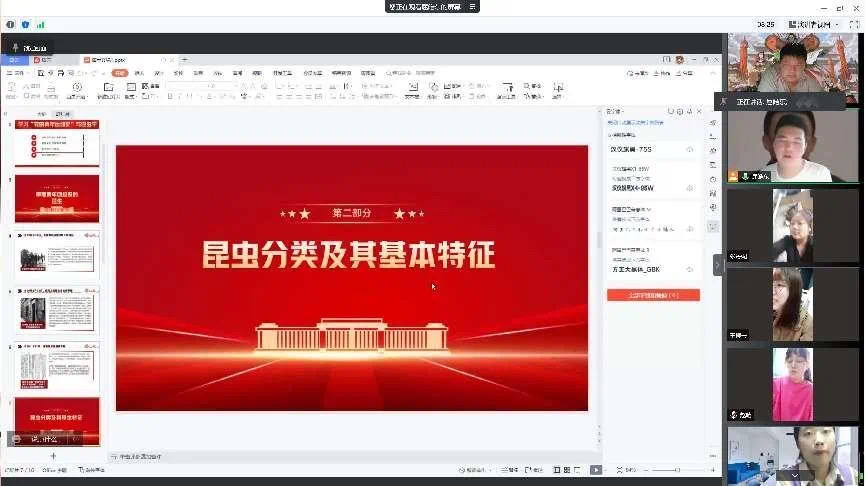Screen dimensions: 865x486
Task: Close the right font side panel
Action: tap(699, 112)
